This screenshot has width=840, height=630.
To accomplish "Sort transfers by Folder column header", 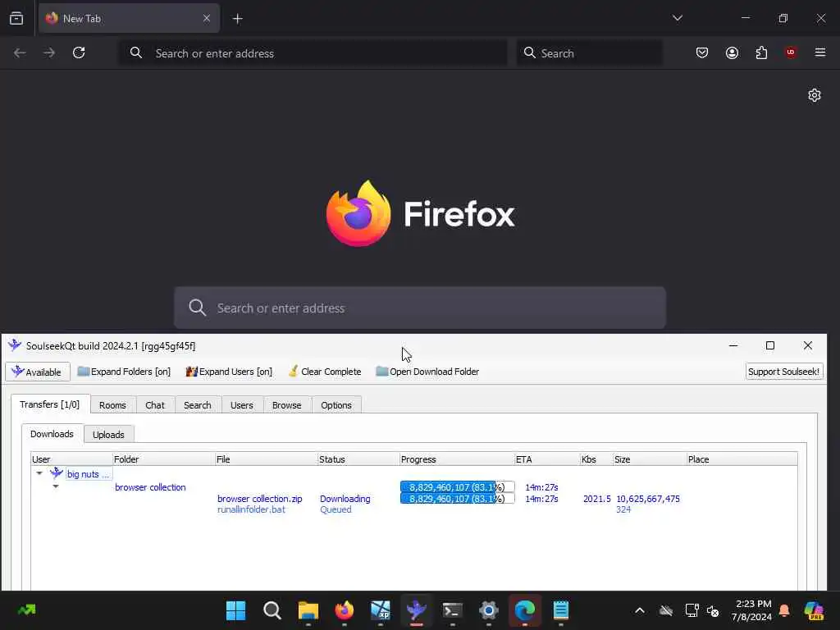I will click(164, 459).
